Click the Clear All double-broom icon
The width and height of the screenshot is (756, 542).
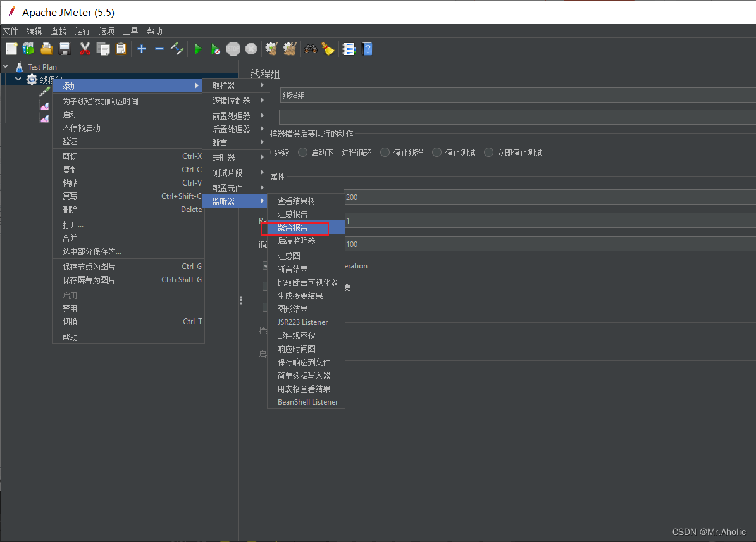click(289, 49)
